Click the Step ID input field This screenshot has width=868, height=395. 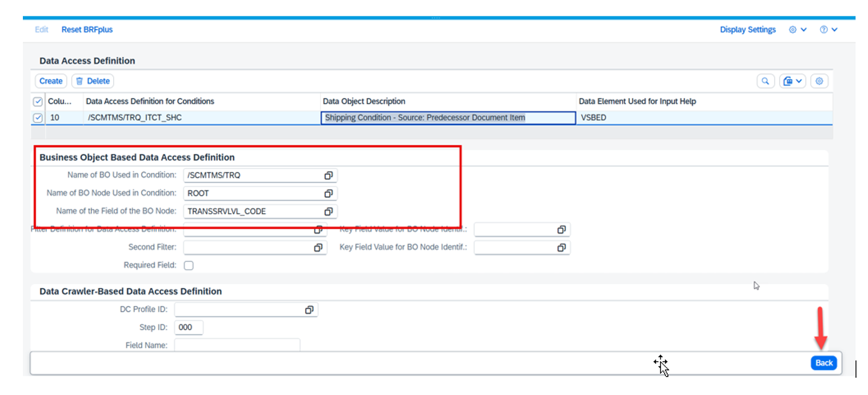188,328
